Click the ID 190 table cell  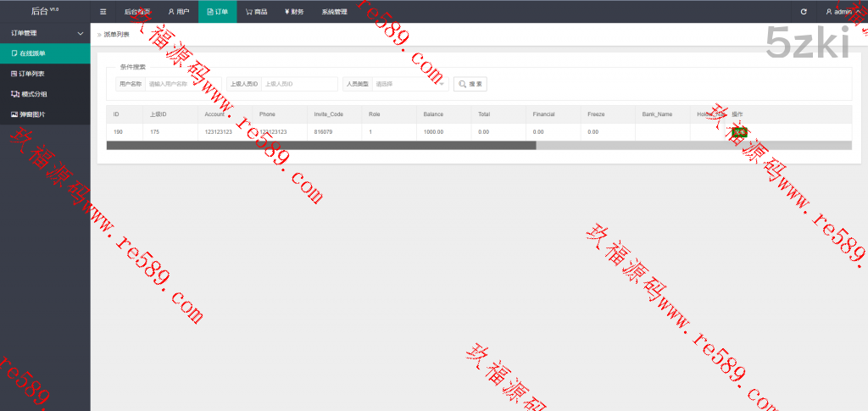click(x=118, y=132)
